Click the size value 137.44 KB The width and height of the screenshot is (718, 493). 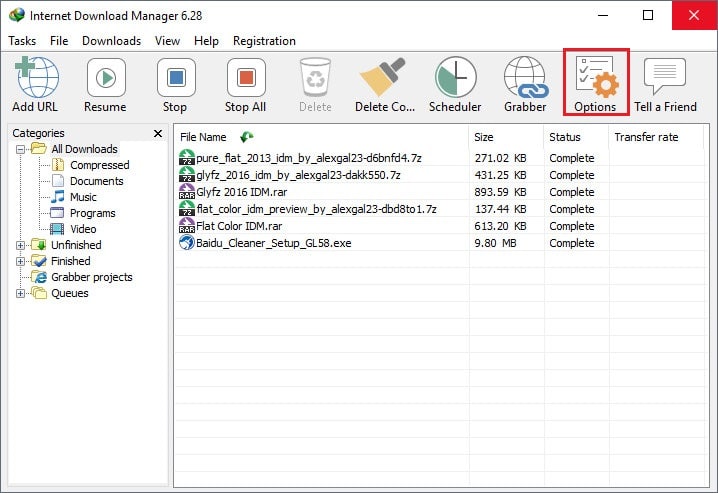click(500, 209)
